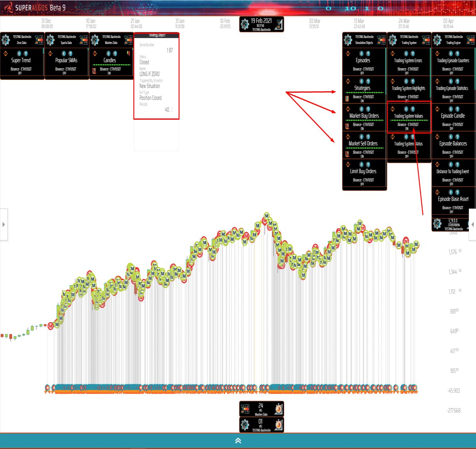
Task: Turn on the Trading System Highlights layer
Action: tap(409, 90)
